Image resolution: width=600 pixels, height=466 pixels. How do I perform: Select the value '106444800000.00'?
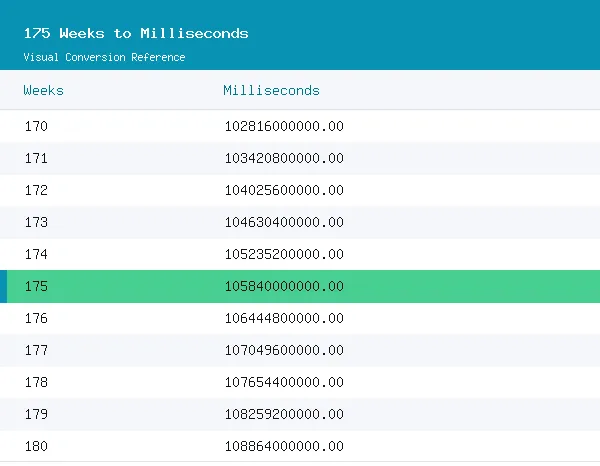click(x=284, y=318)
